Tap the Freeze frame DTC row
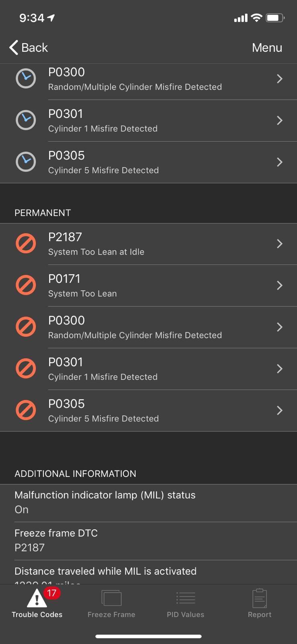Viewport: 297px width, 644px height. (x=148, y=540)
